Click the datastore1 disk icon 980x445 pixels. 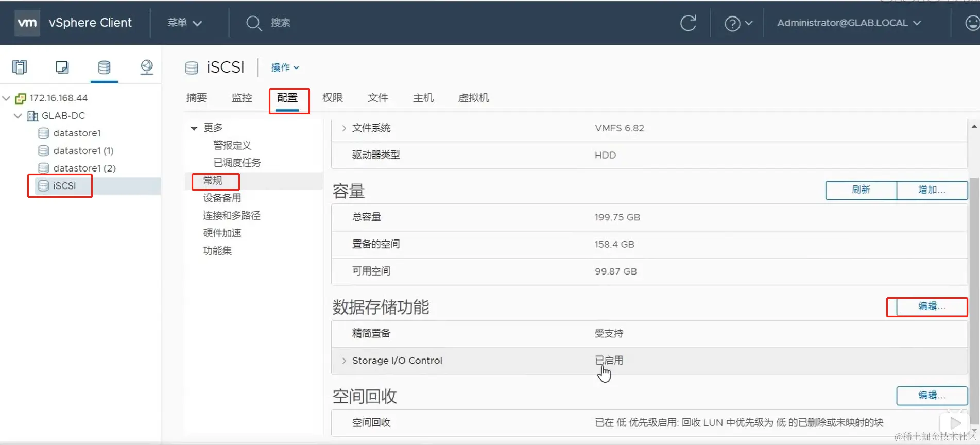44,133
